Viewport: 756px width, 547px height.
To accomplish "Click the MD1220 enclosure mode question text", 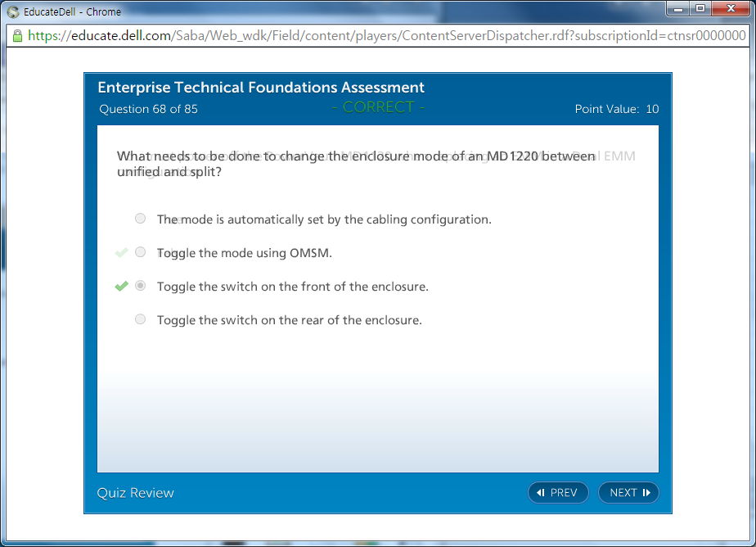I will click(356, 164).
